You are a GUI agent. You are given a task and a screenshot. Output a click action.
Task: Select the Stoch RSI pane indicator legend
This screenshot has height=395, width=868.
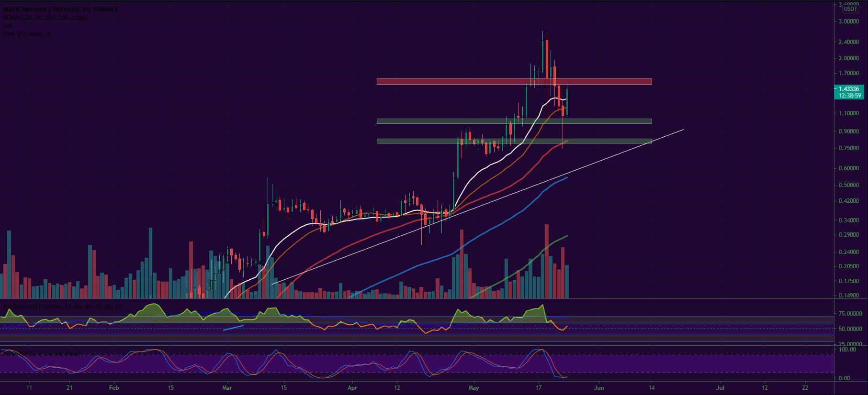coord(41,353)
